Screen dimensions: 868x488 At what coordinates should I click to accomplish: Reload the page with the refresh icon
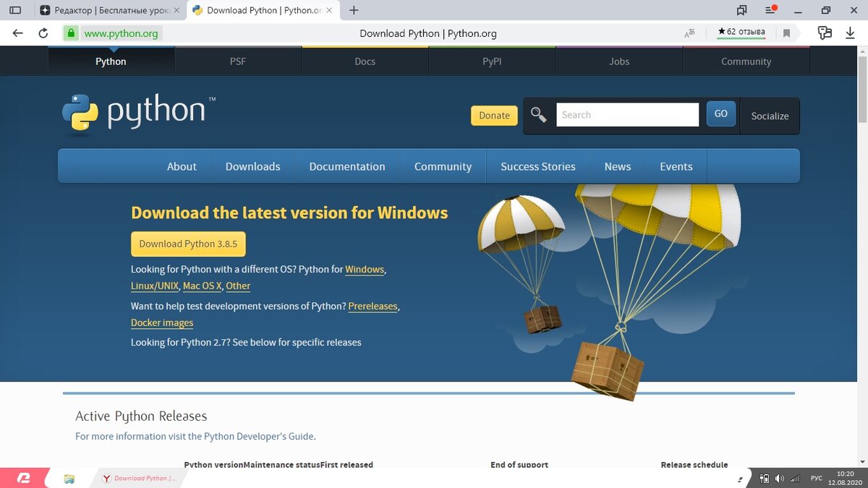[43, 33]
